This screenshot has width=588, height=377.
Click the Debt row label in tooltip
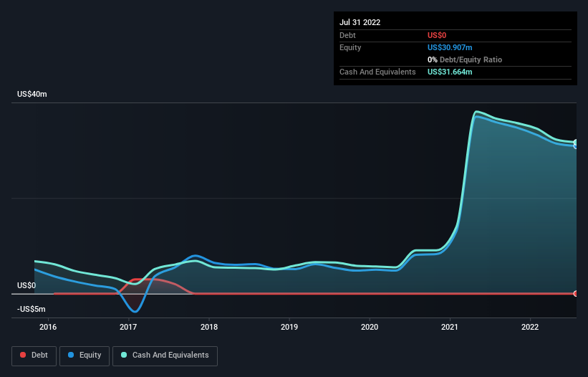347,35
